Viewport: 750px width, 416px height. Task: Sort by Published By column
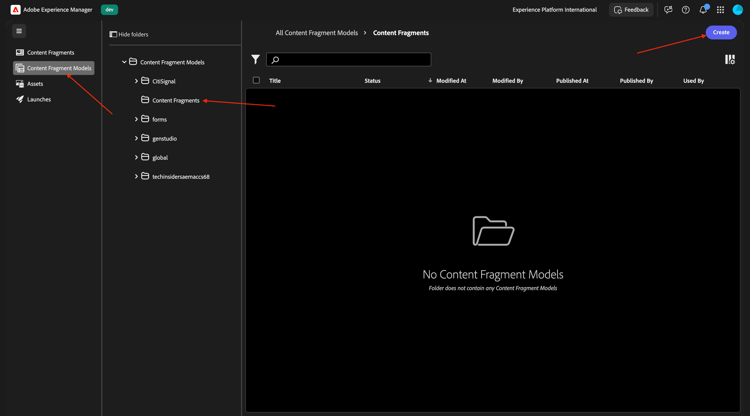(x=636, y=81)
